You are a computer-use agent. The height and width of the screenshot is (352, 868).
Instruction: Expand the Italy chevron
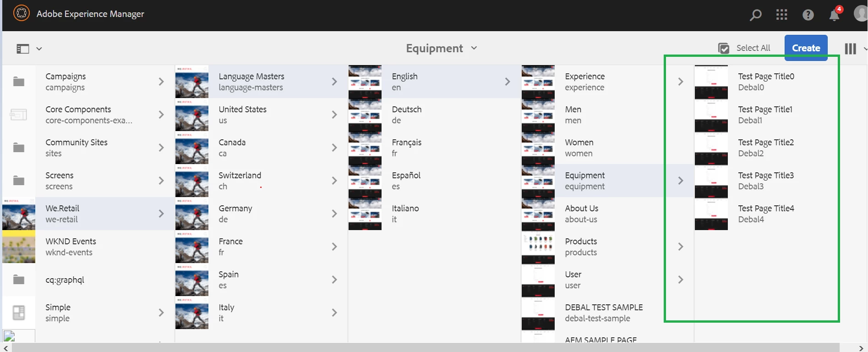tap(334, 313)
